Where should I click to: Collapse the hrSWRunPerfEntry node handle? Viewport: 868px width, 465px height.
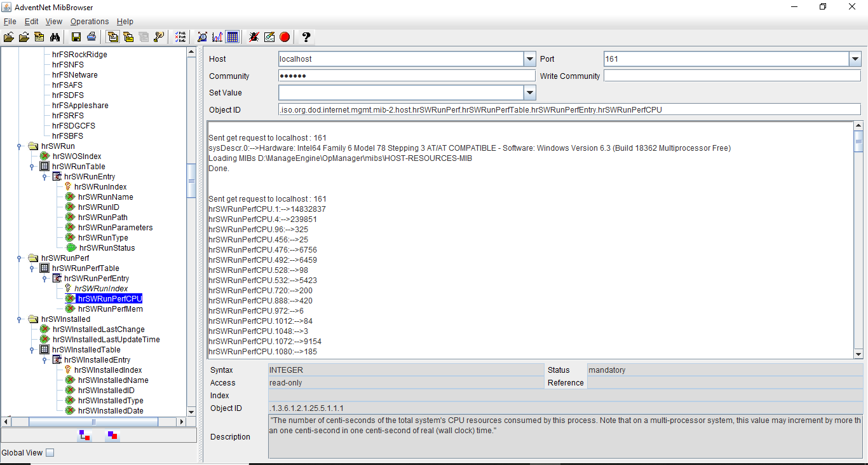44,279
